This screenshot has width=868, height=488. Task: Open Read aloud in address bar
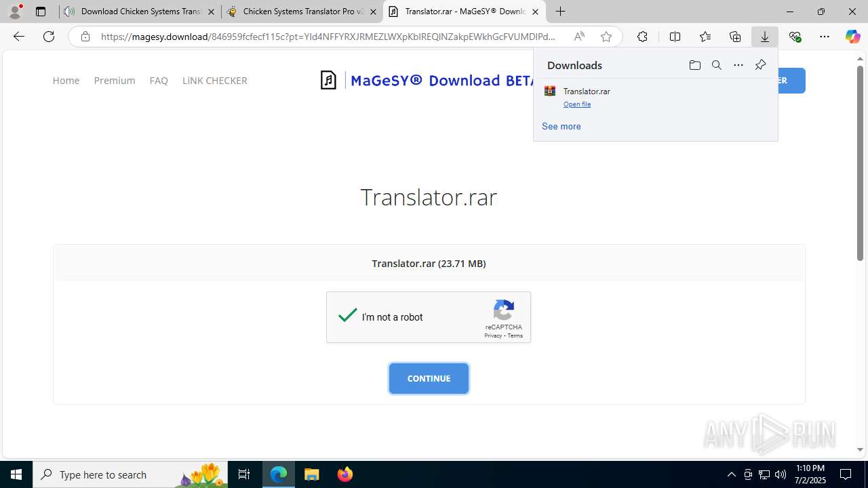(x=579, y=37)
